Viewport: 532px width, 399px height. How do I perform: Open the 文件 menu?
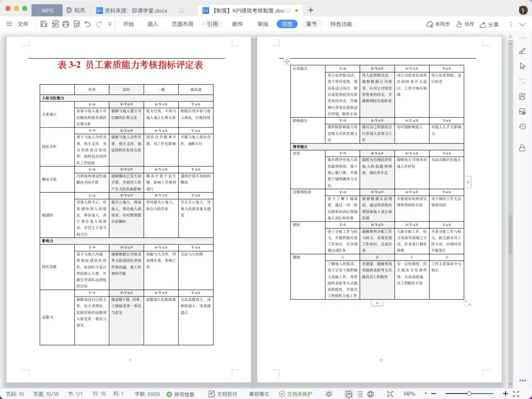(x=23, y=24)
